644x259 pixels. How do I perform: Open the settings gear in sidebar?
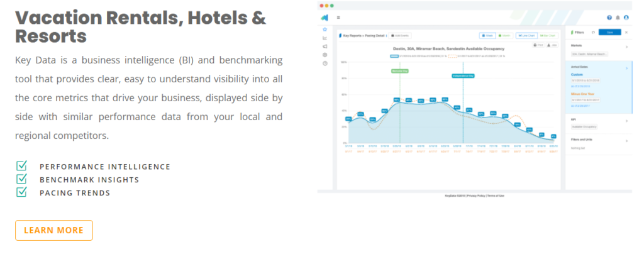pos(325,55)
